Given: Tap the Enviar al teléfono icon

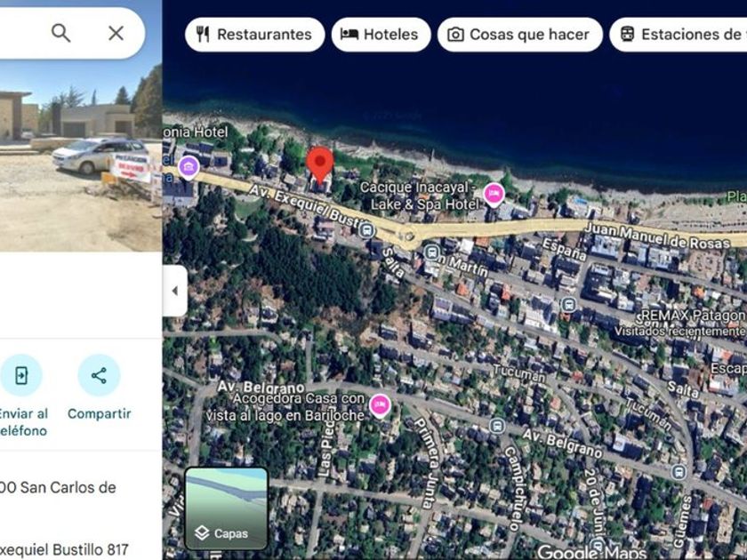Looking at the screenshot, I should point(21,375).
